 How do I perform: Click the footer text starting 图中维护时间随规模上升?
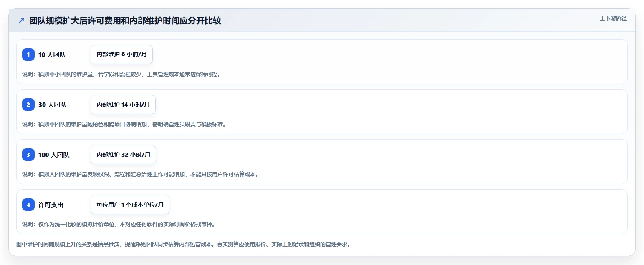click(183, 244)
